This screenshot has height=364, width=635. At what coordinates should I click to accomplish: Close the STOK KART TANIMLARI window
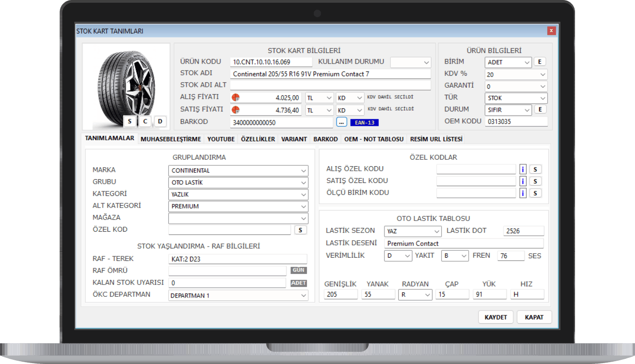click(551, 31)
